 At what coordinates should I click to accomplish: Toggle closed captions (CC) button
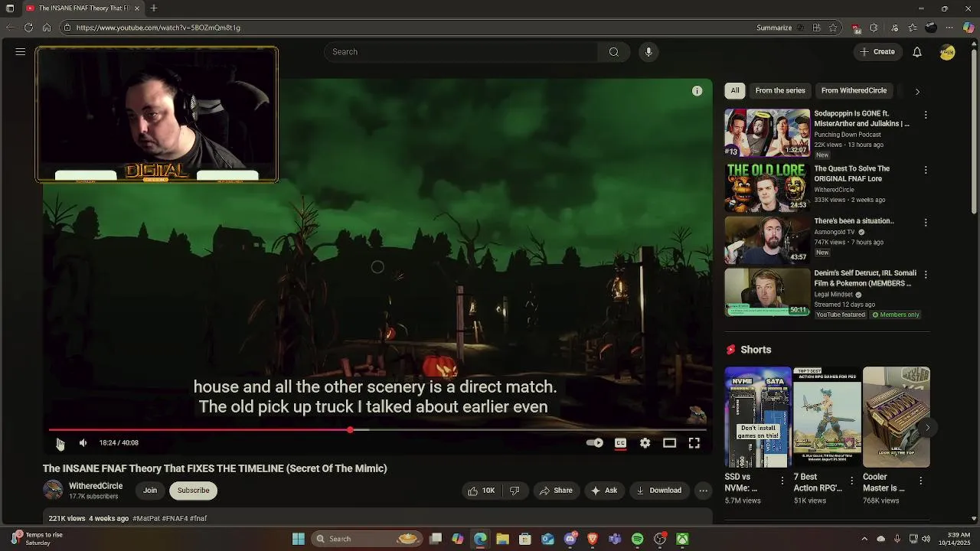tap(620, 442)
